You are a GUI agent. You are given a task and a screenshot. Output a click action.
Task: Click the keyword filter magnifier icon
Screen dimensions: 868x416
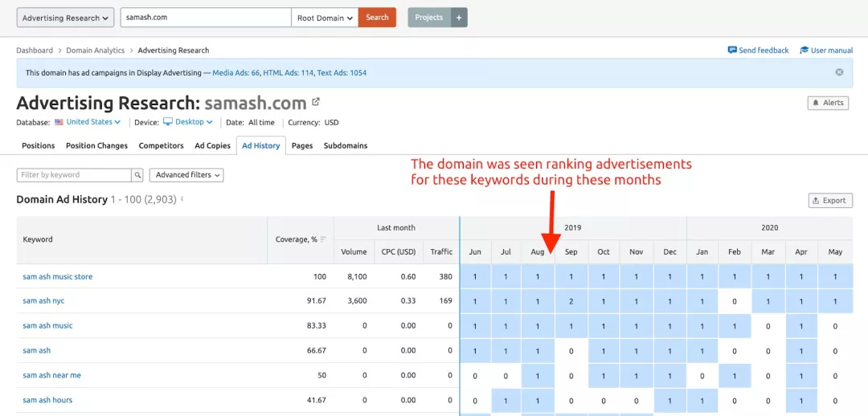(x=137, y=175)
